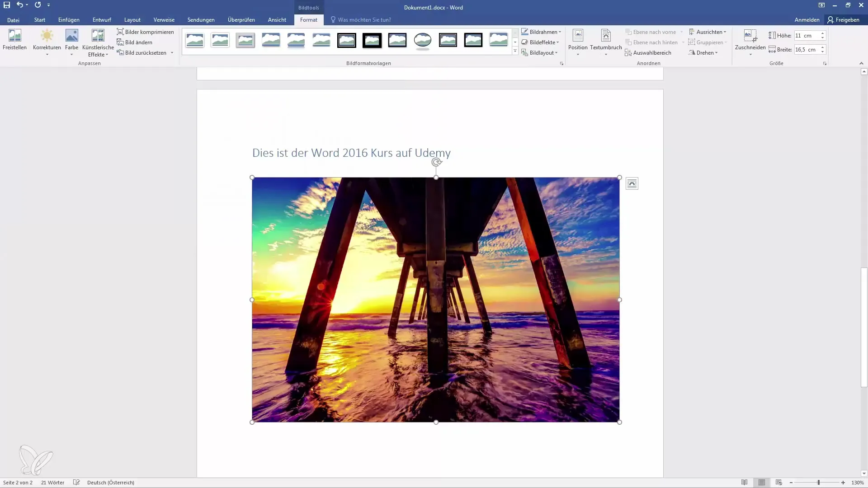
Task: Expand the picture styles gallery more arrow
Action: [x=515, y=51]
